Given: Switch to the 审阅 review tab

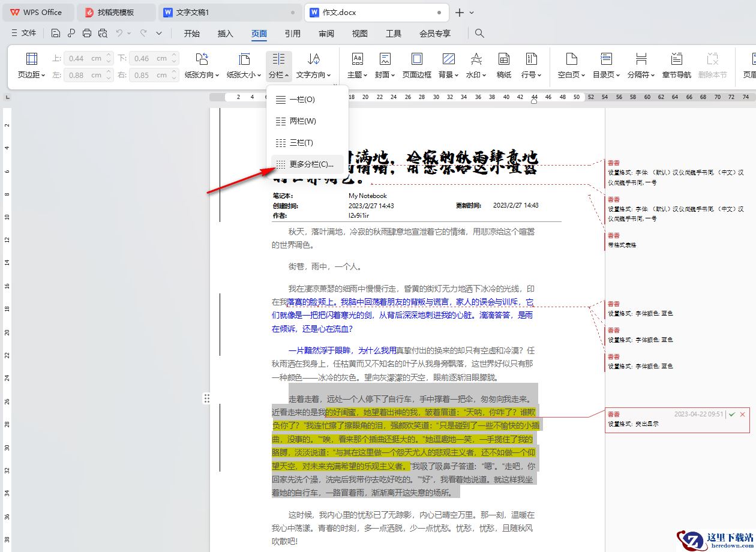Looking at the screenshot, I should pyautogui.click(x=326, y=34).
